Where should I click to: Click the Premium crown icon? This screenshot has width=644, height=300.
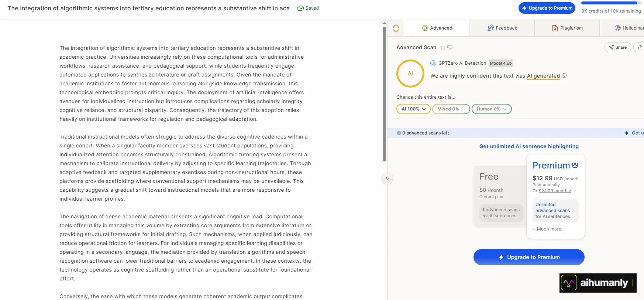pyautogui.click(x=575, y=165)
